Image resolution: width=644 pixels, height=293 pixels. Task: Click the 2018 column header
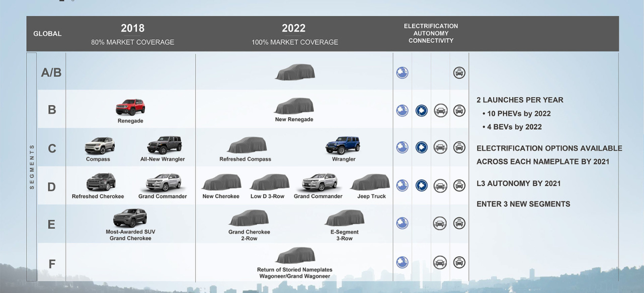132,29
